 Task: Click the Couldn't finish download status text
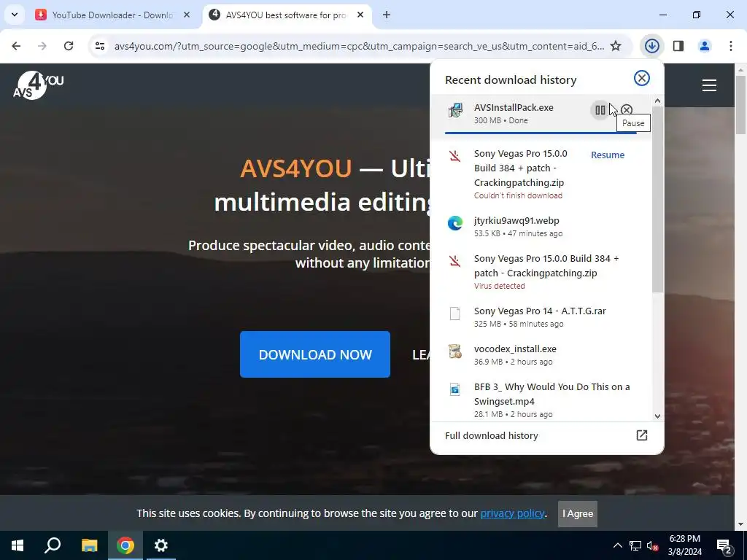(518, 195)
